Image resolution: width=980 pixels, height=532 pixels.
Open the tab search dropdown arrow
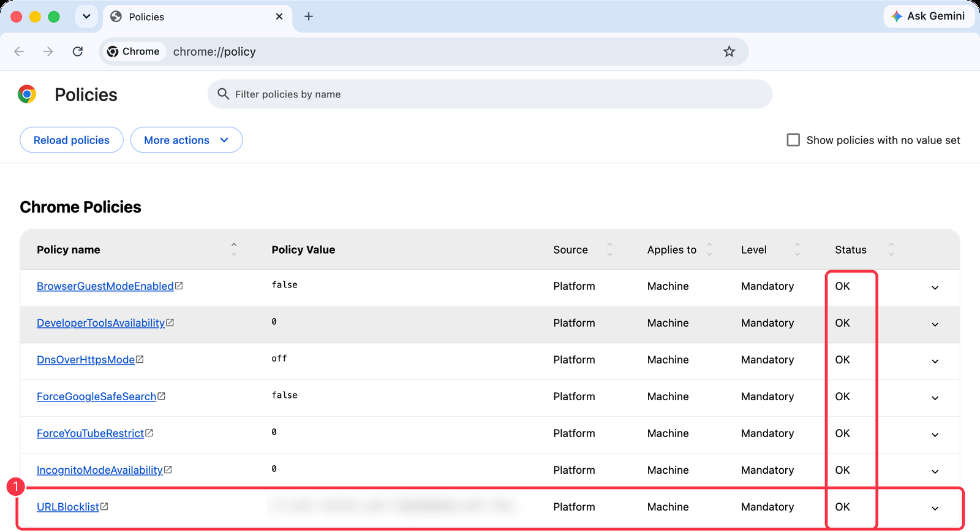click(86, 17)
